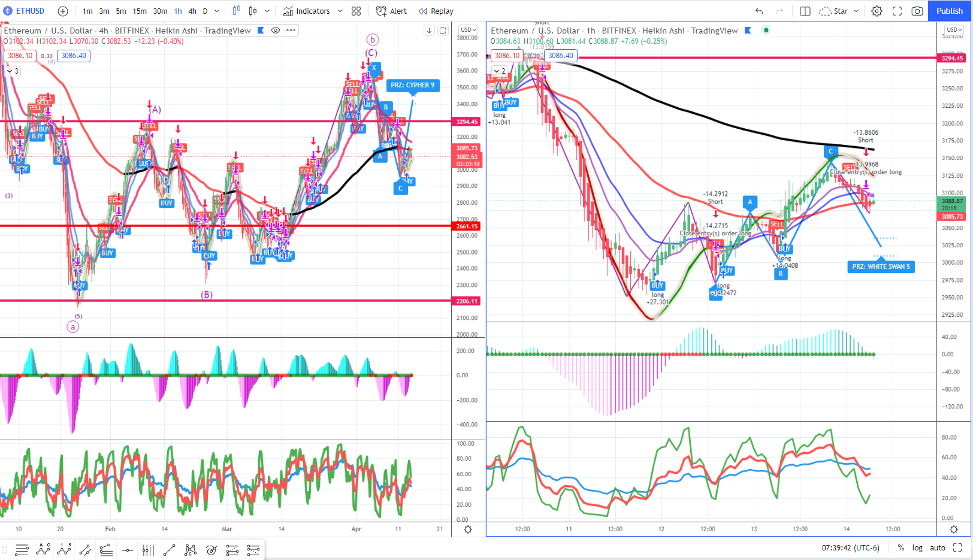This screenshot has width=973, height=560.
Task: Select the PRZ: CYPHER 9 pattern label
Action: tap(413, 85)
